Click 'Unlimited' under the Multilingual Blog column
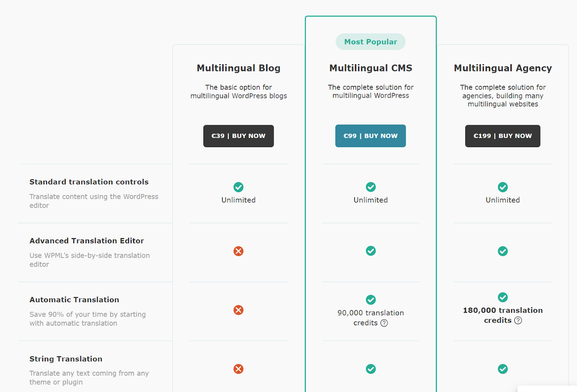The image size is (577, 392). (x=238, y=200)
